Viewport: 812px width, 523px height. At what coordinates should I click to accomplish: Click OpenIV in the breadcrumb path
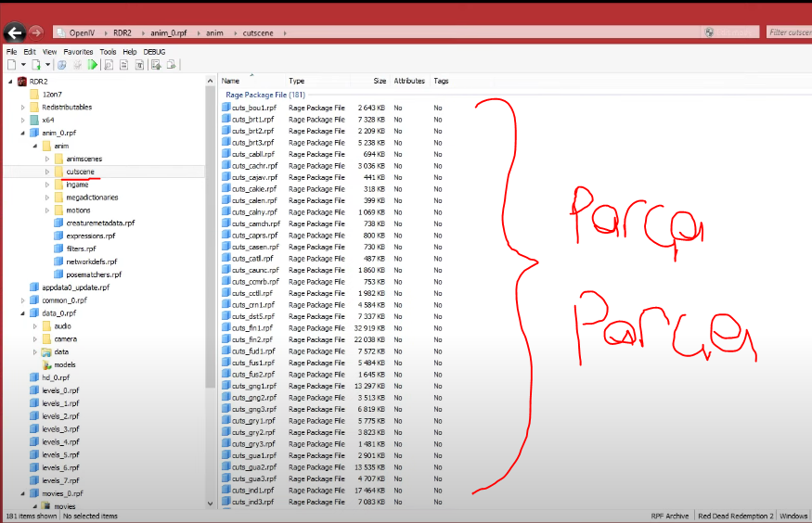click(82, 32)
